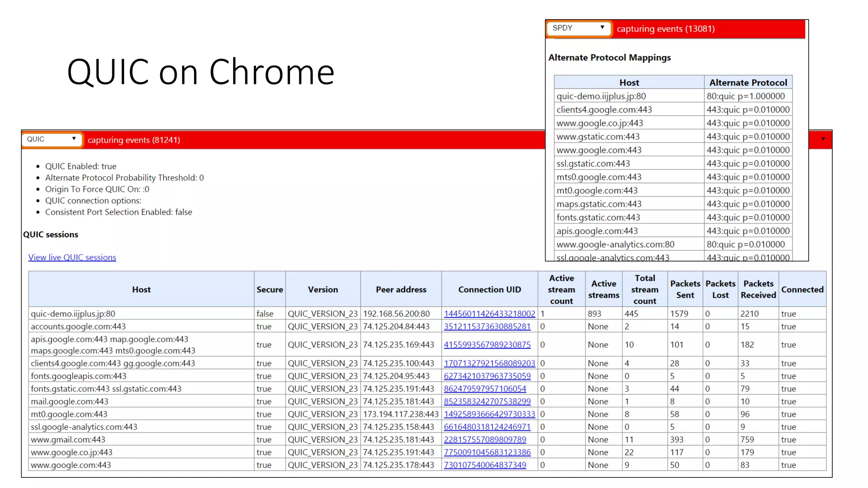The height and width of the screenshot is (488, 868).
Task: Open connection UID 6616480318124246971
Action: [x=487, y=427]
